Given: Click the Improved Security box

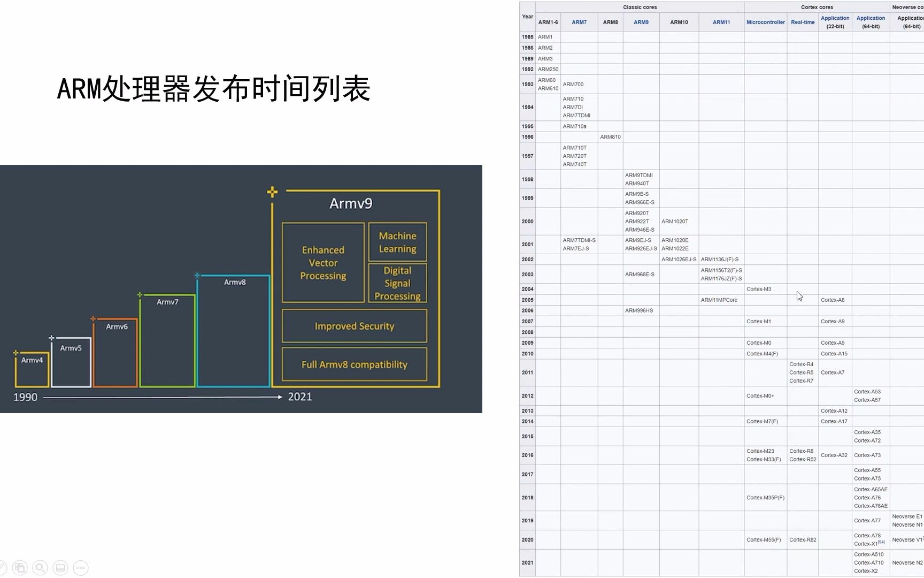Looking at the screenshot, I should [355, 326].
